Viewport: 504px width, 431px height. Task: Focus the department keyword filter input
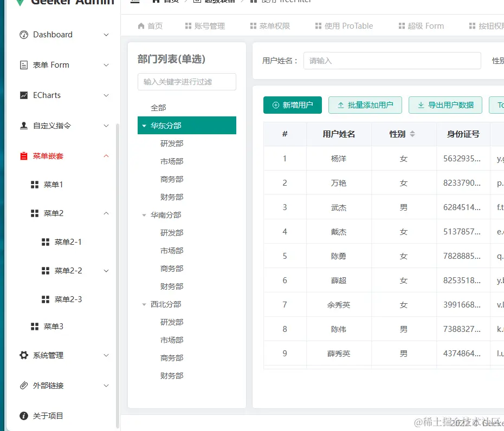coord(187,82)
